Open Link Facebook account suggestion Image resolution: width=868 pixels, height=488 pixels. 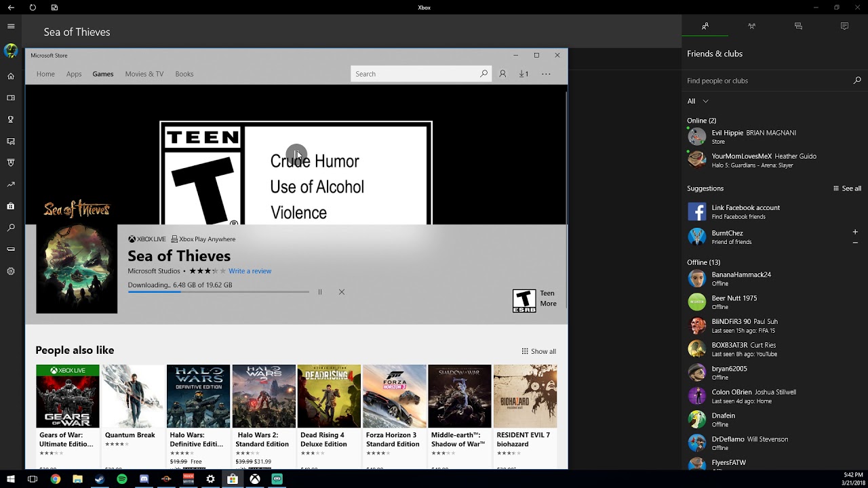774,211
